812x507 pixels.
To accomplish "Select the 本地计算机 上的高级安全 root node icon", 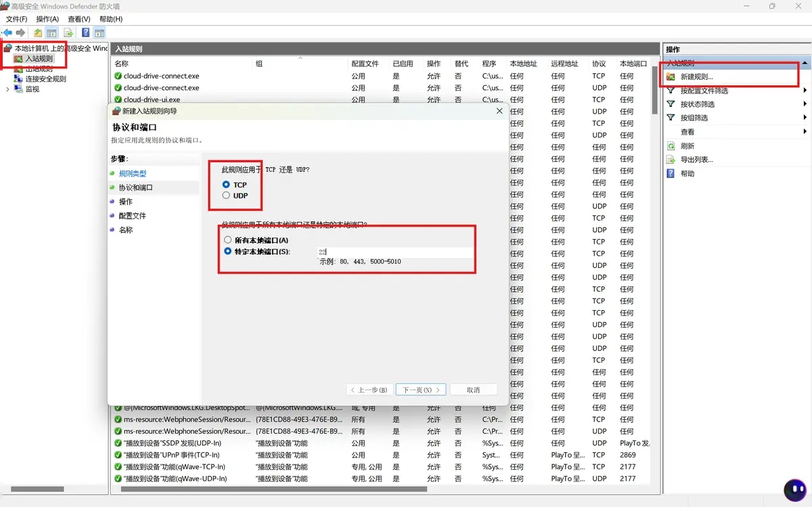I will pyautogui.click(x=8, y=49).
